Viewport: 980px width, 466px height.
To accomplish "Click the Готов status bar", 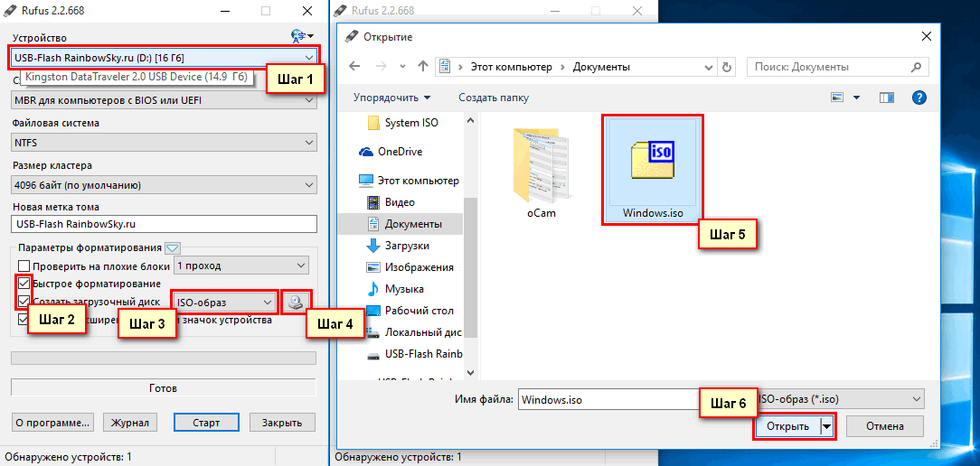I will [165, 388].
